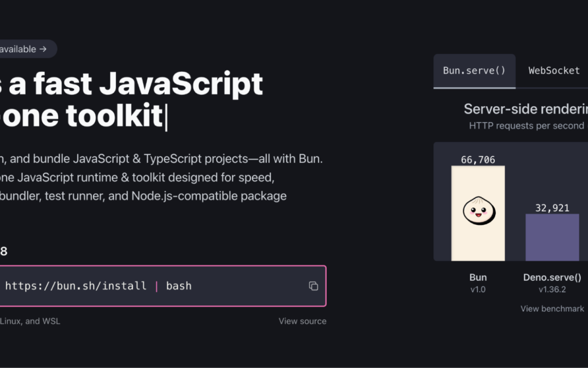The height and width of the screenshot is (368, 588).
Task: Open the WebSocket benchmark tab
Action: (x=554, y=70)
